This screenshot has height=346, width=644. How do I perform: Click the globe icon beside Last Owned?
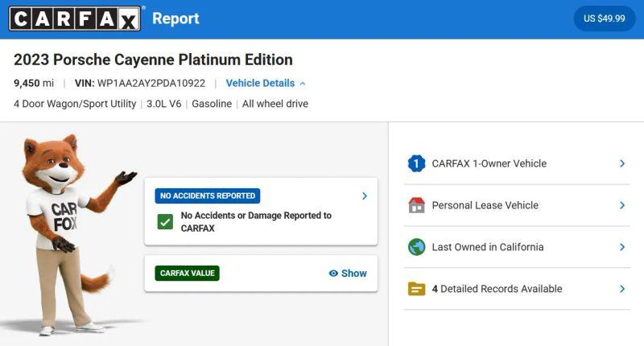(x=416, y=247)
